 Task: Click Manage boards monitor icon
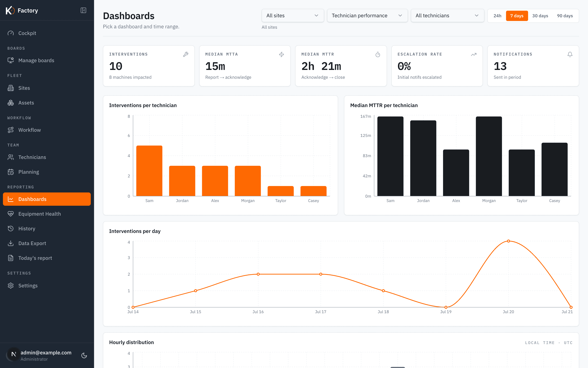(11, 60)
